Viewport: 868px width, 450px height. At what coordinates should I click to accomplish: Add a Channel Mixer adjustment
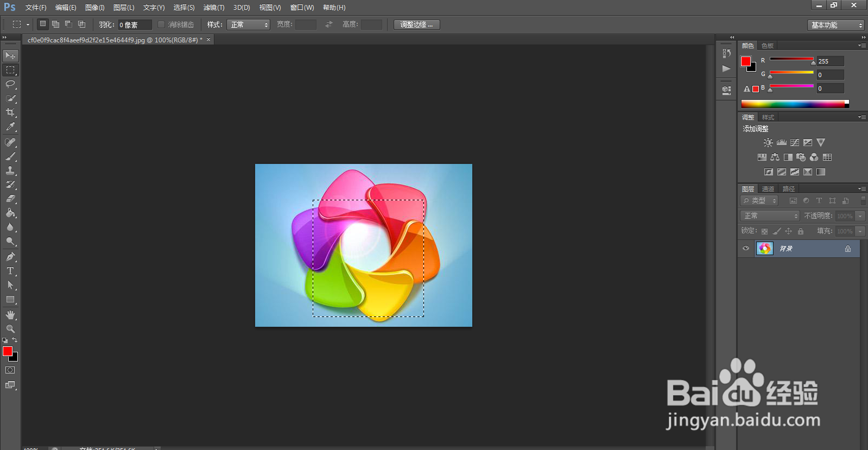[x=814, y=157]
